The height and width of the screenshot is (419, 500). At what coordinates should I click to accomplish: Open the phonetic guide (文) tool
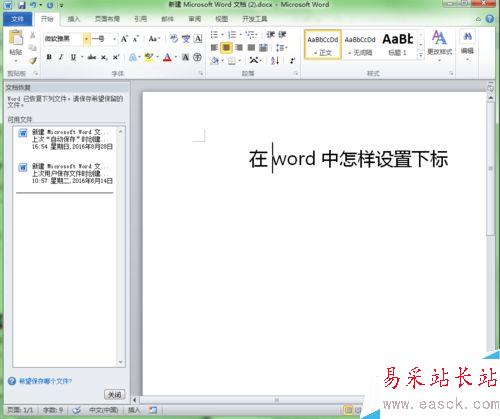[186, 39]
